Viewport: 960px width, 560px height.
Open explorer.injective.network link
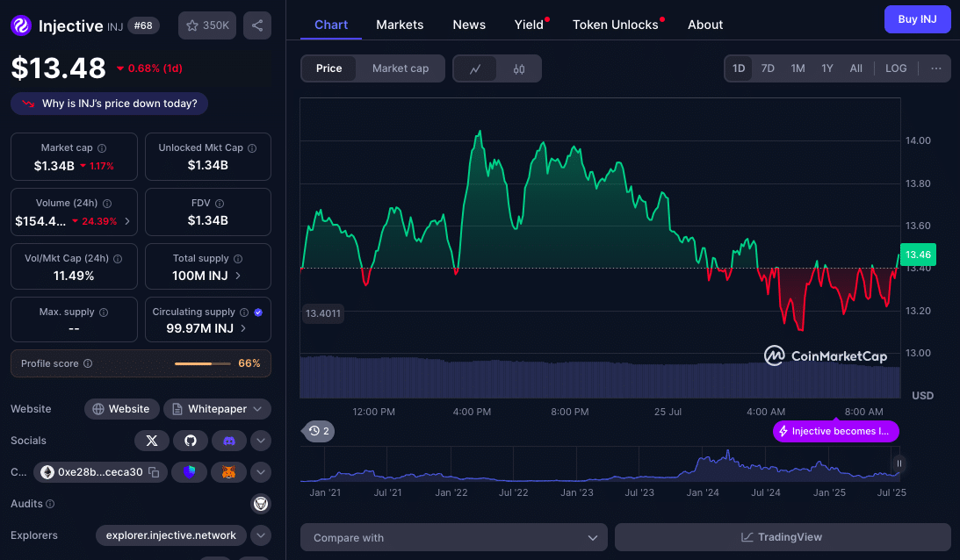click(170, 535)
